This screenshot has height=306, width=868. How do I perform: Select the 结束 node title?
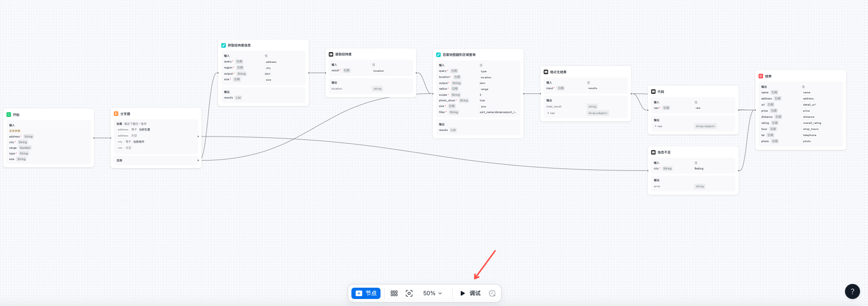[769, 76]
